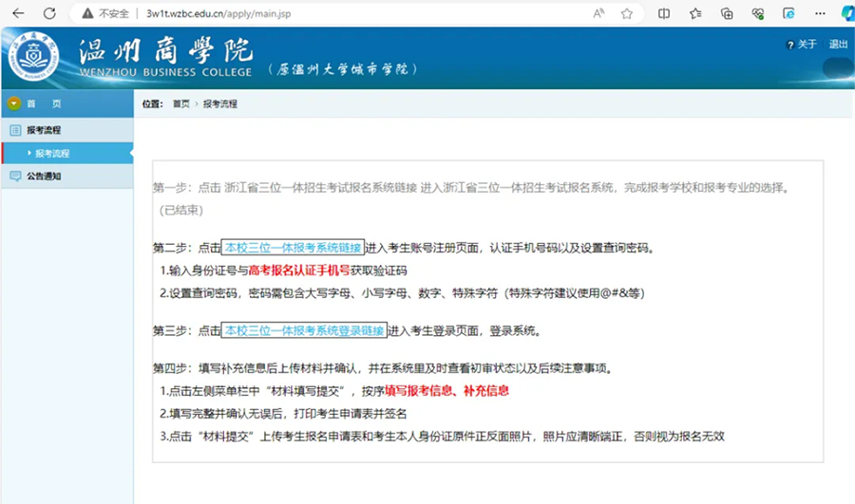Go back with the browser back arrow

click(18, 13)
